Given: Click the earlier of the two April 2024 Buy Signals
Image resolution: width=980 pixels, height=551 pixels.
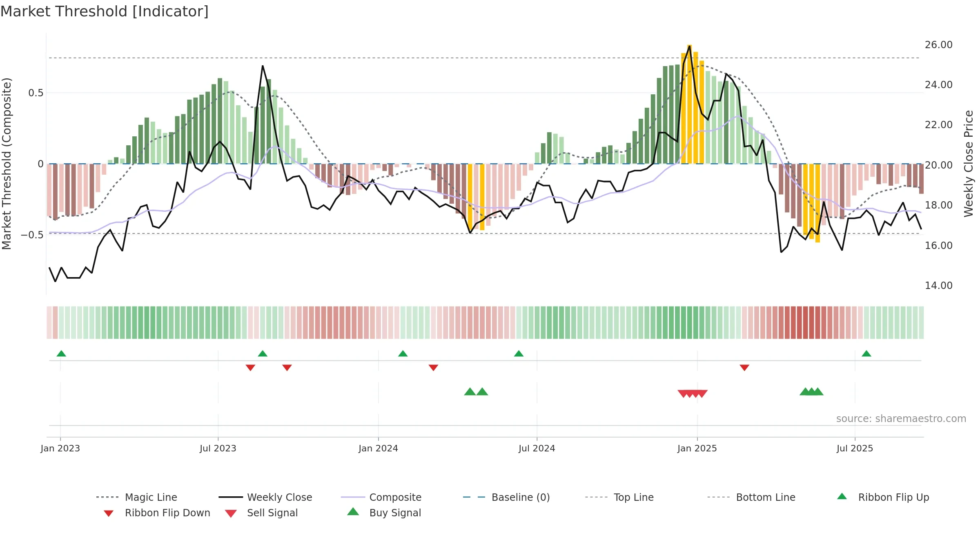Looking at the screenshot, I should coord(470,392).
